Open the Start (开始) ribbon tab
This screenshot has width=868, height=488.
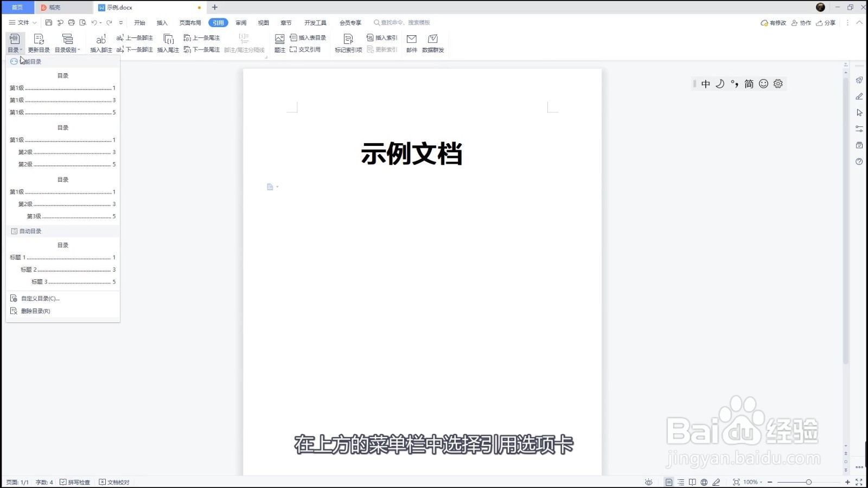point(139,23)
